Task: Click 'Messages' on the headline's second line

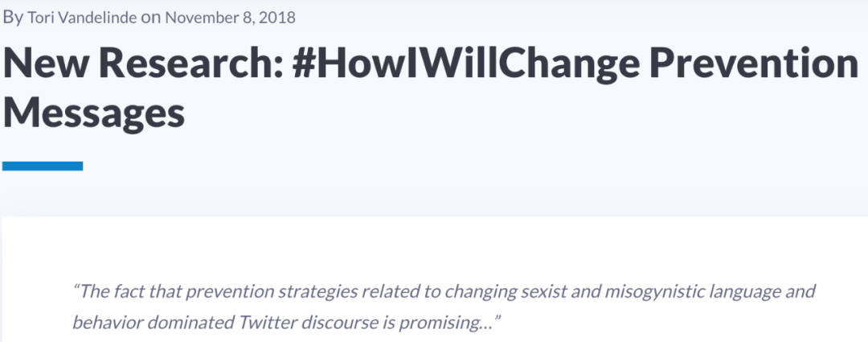Action: [93, 113]
